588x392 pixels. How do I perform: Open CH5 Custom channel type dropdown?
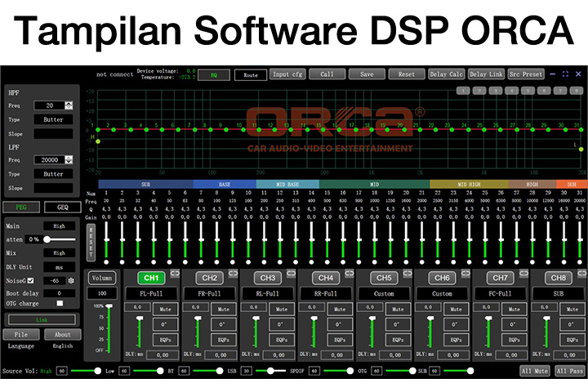tap(384, 294)
